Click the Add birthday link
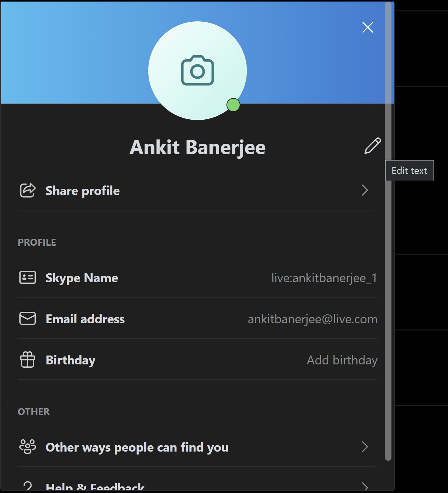 click(x=342, y=360)
